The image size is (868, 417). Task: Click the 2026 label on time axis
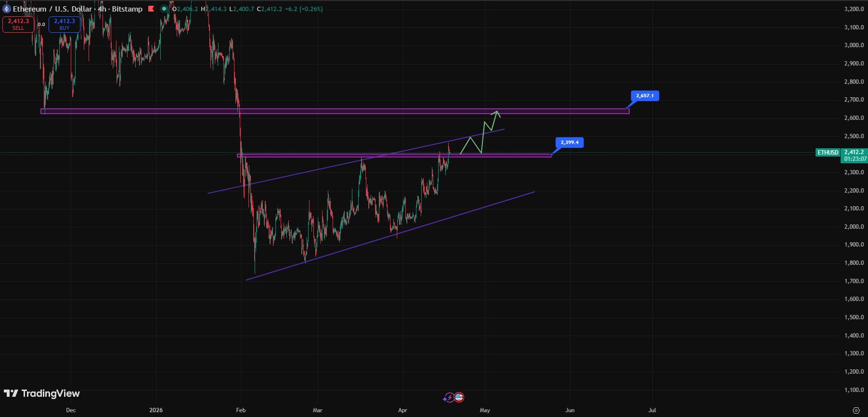pos(156,410)
